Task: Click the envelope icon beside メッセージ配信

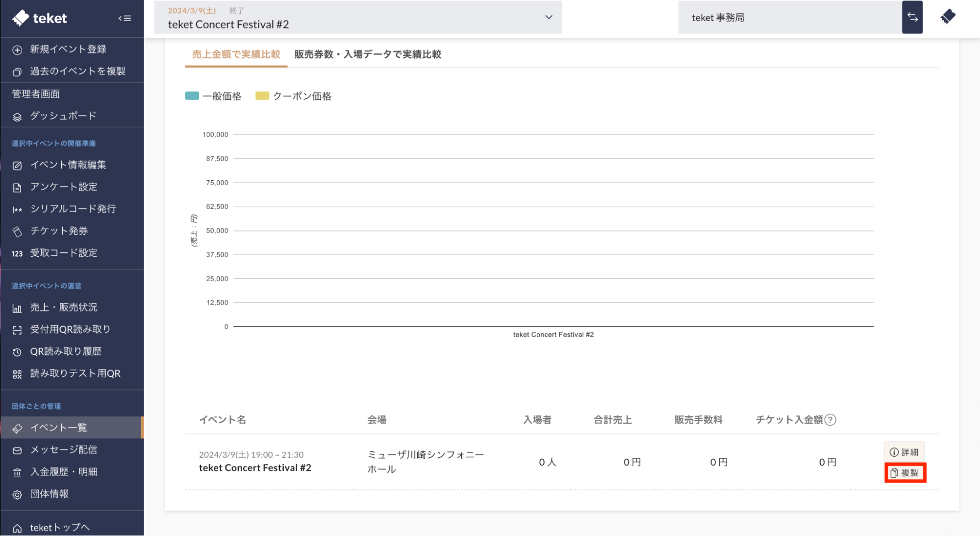Action: point(17,450)
